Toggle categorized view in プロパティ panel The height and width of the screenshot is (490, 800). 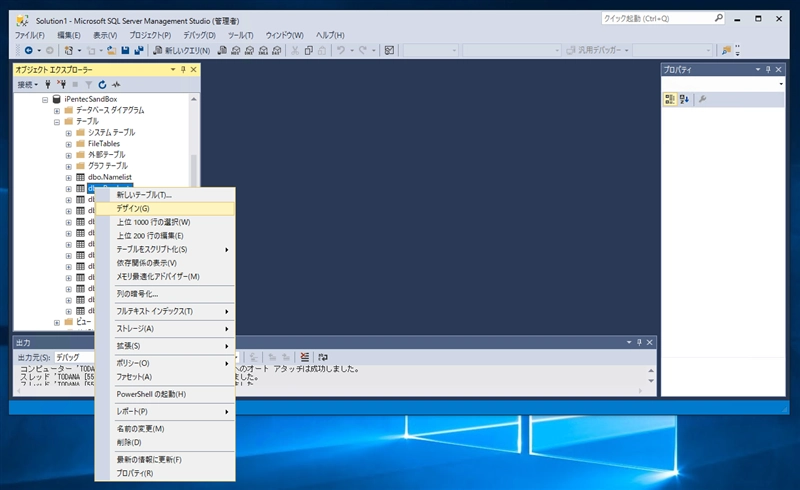(x=670, y=99)
